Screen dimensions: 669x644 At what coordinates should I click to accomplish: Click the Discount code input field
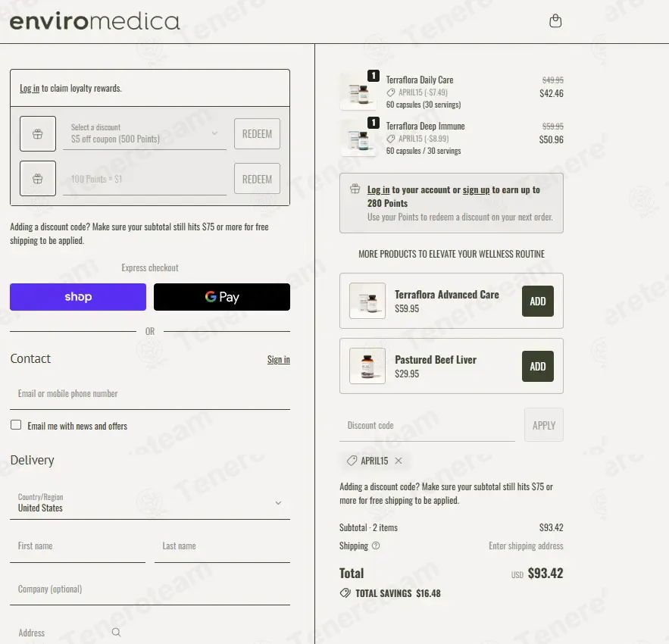point(427,425)
